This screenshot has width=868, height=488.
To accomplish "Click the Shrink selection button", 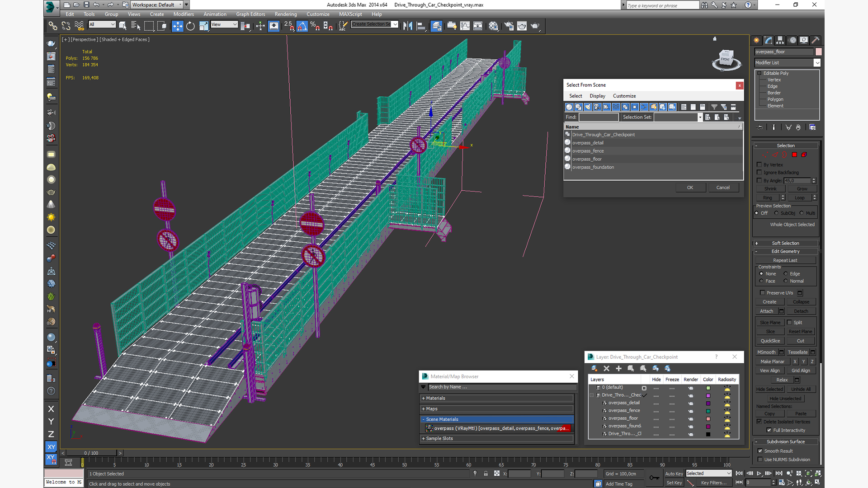I will [770, 189].
